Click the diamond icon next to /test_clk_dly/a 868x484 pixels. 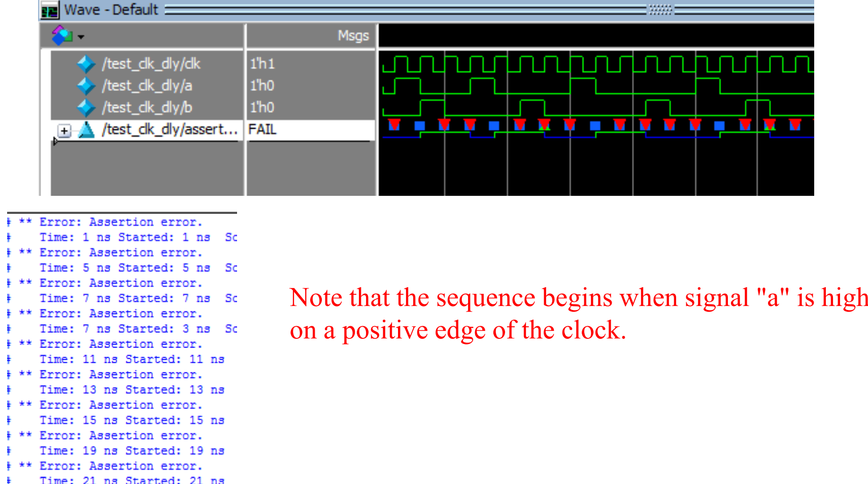86,86
